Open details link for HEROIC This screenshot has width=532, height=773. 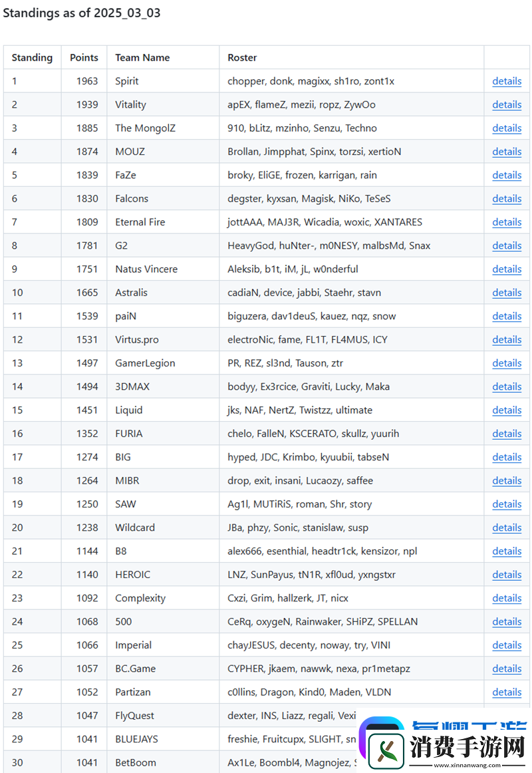point(506,574)
